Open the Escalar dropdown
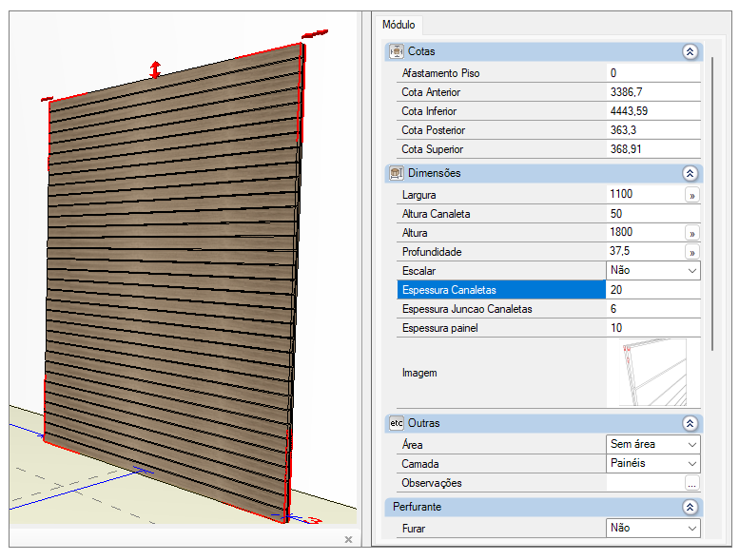 coord(691,271)
